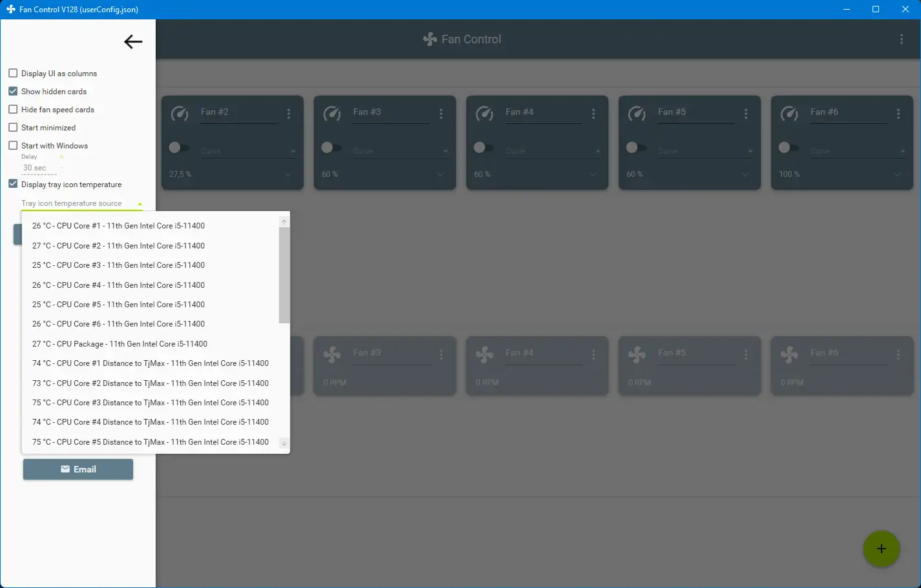Go back using the left arrow icon

[x=133, y=42]
